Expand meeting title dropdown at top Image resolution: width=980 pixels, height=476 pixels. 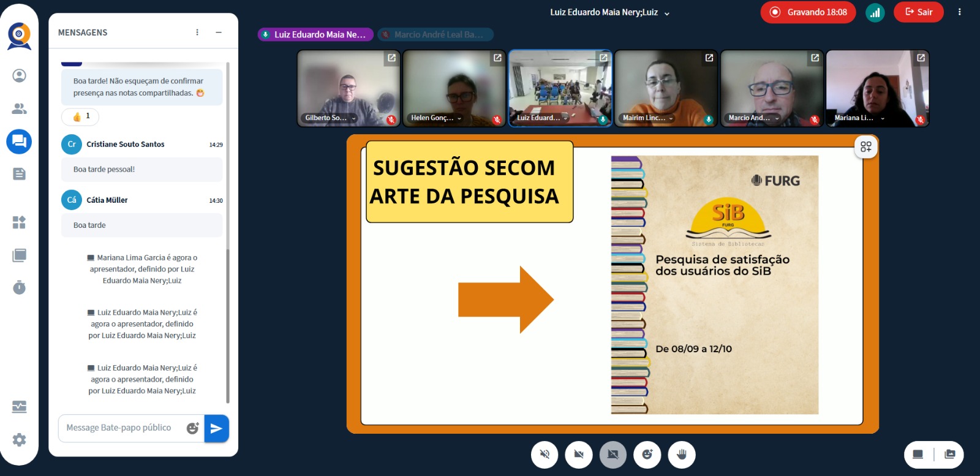(667, 13)
